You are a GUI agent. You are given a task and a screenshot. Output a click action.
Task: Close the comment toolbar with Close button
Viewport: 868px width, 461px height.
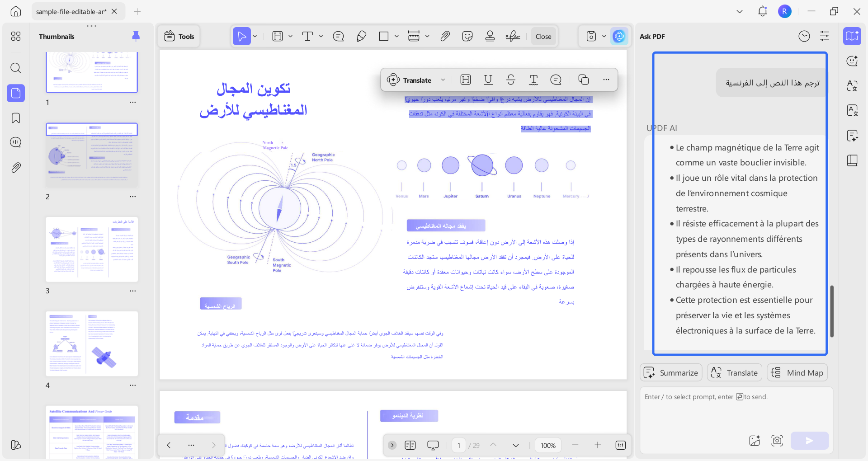click(543, 36)
